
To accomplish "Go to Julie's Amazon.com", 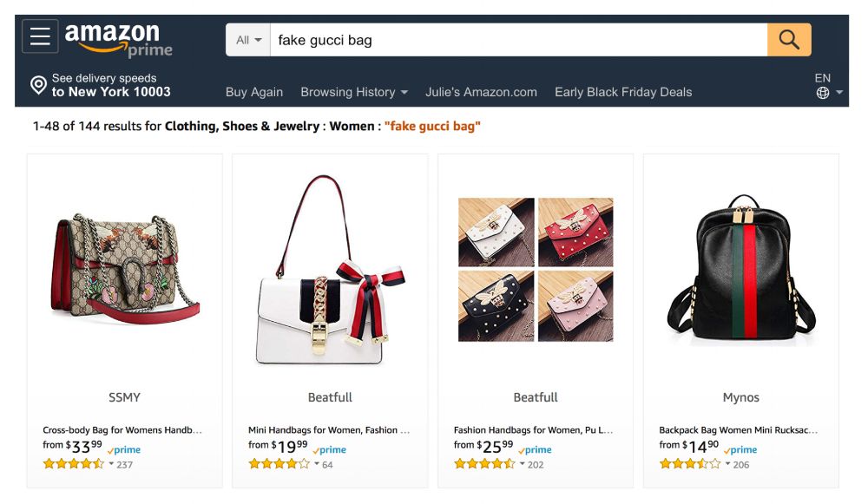I will point(481,92).
